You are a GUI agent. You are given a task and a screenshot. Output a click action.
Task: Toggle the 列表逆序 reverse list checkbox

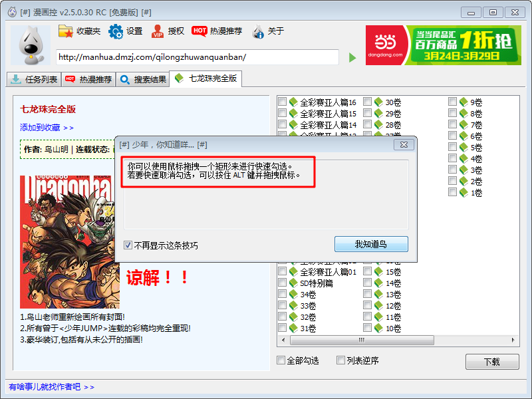(340, 360)
